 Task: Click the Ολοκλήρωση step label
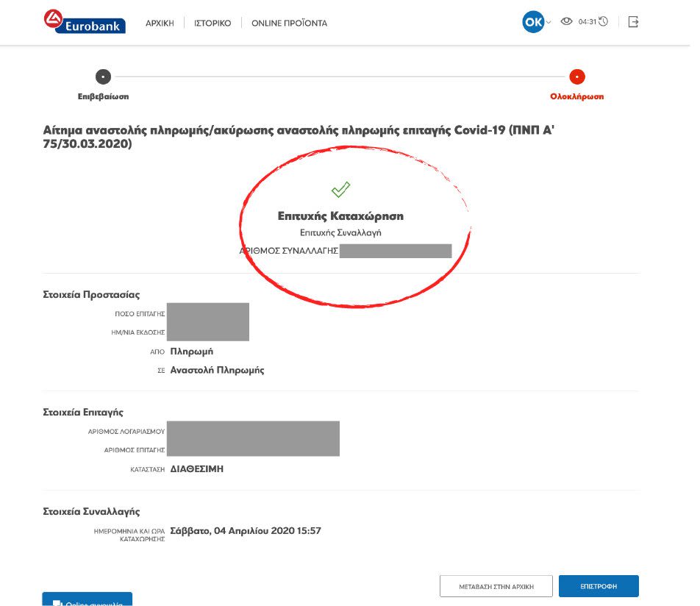click(x=577, y=96)
